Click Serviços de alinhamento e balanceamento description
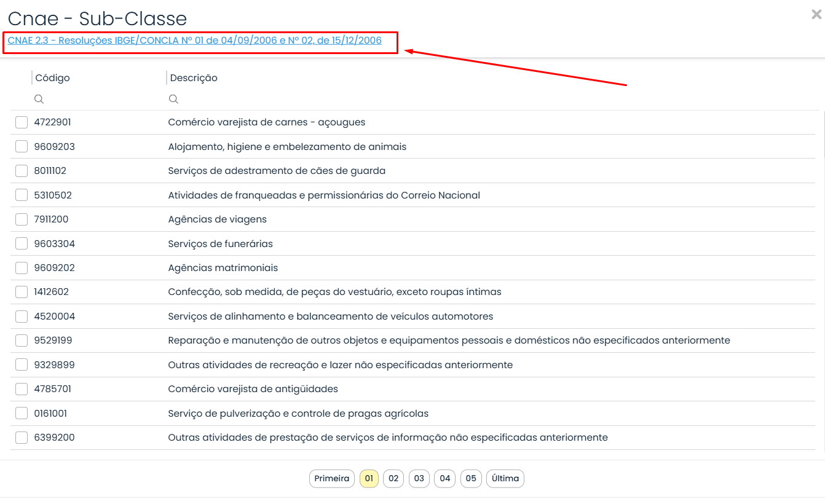 (x=331, y=317)
